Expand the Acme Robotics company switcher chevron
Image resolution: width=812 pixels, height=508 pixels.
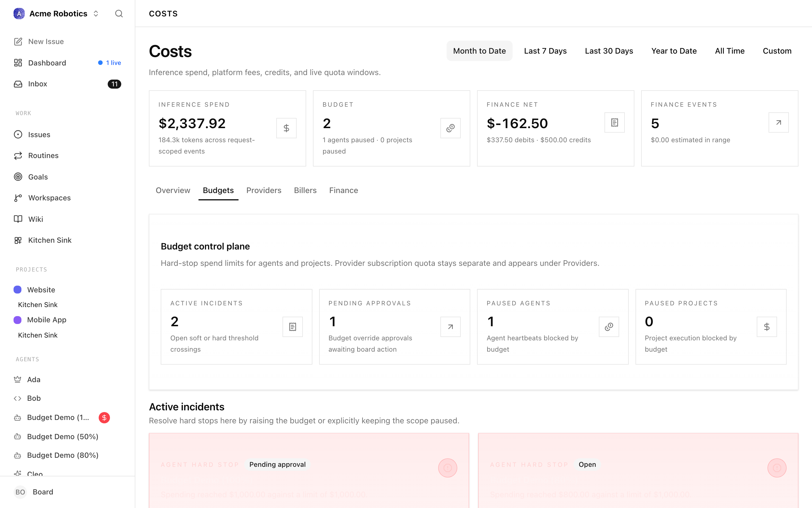(96, 14)
